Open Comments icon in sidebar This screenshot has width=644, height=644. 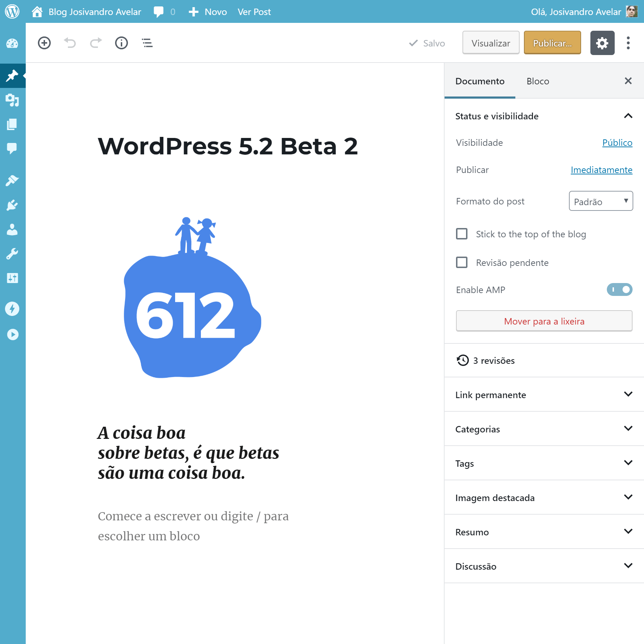click(x=12, y=148)
